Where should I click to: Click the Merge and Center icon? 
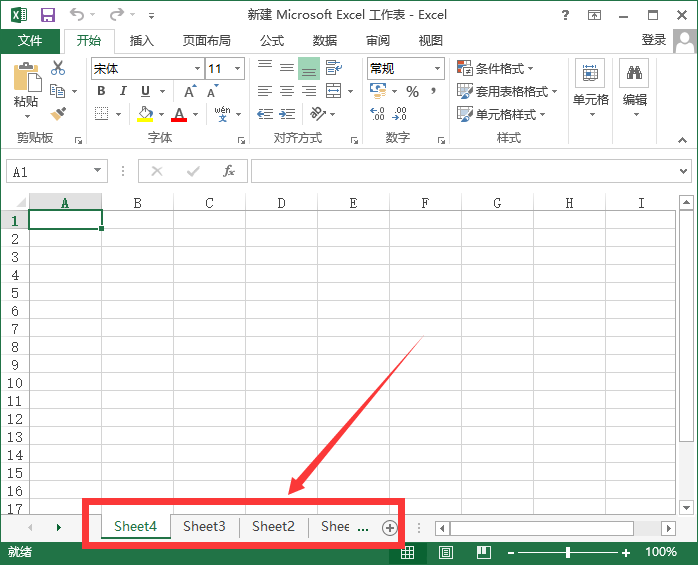[x=333, y=91]
